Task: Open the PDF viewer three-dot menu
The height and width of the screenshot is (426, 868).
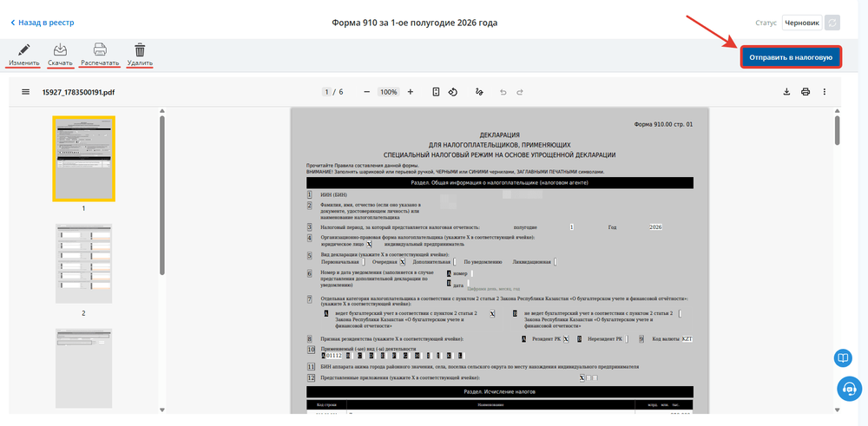Action: pos(825,92)
